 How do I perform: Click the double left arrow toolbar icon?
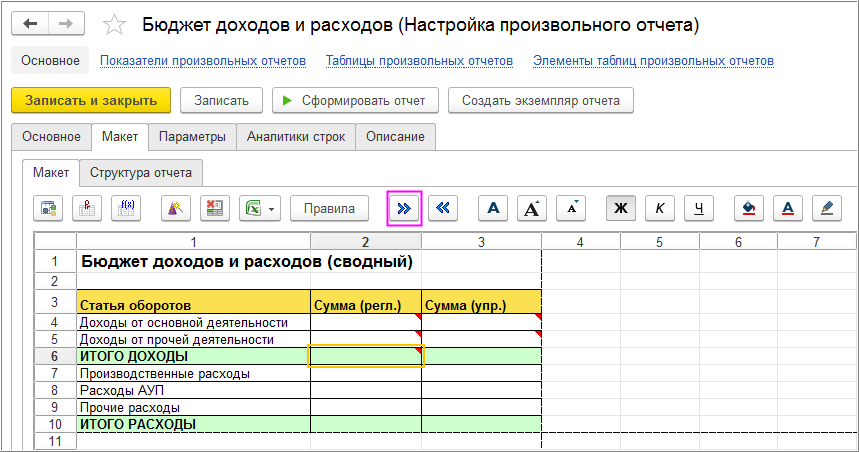pyautogui.click(x=443, y=208)
